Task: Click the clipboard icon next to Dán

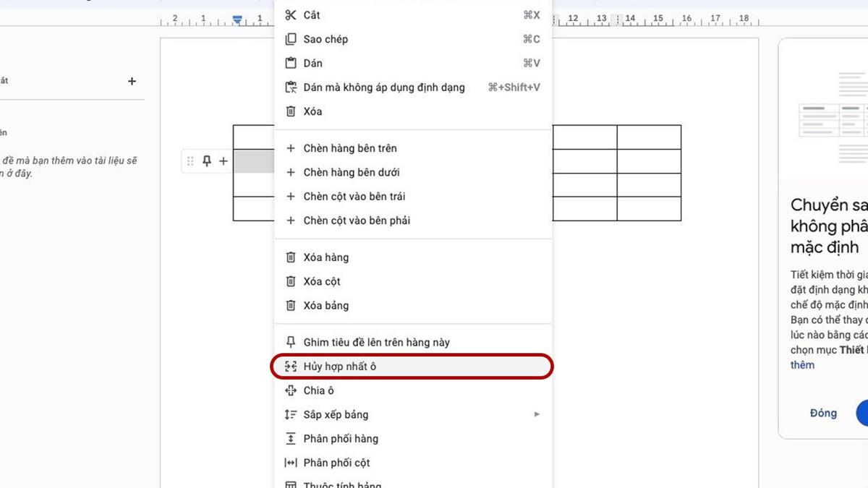Action: [x=289, y=63]
